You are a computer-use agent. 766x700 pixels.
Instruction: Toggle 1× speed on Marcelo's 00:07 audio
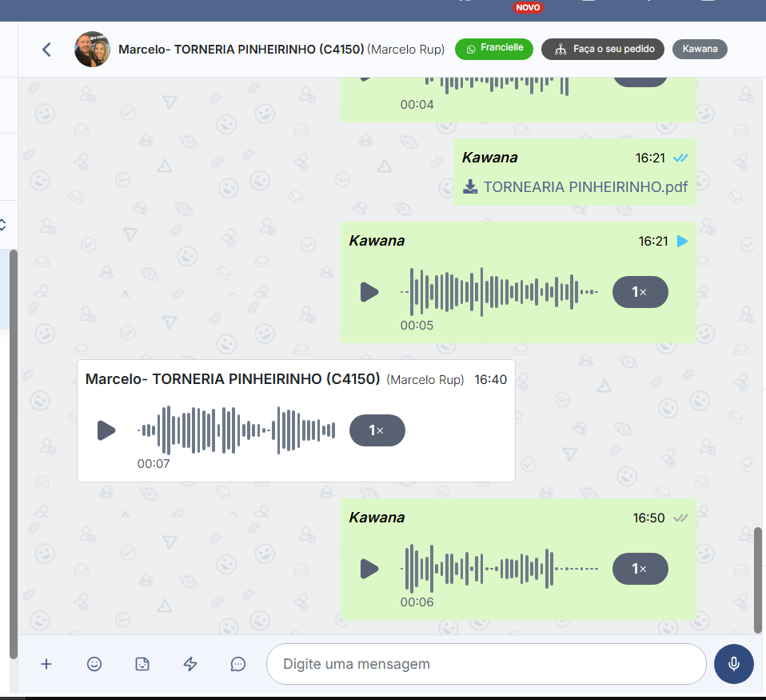click(377, 430)
